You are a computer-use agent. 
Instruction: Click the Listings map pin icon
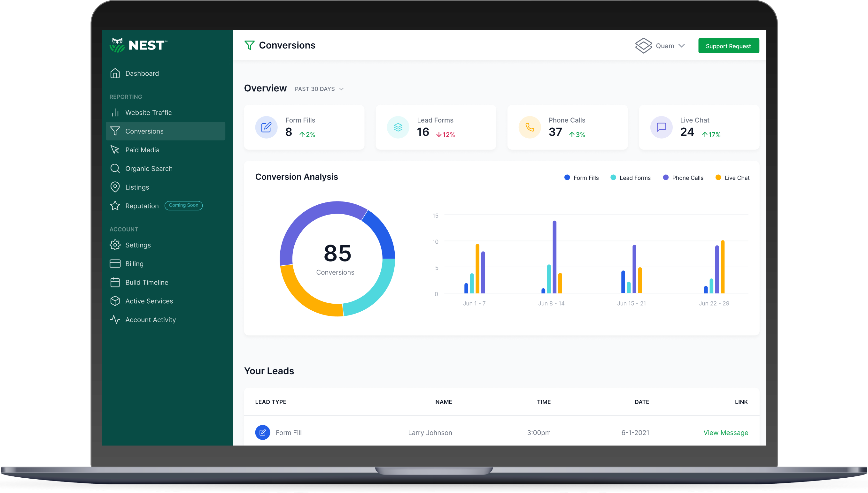[115, 187]
